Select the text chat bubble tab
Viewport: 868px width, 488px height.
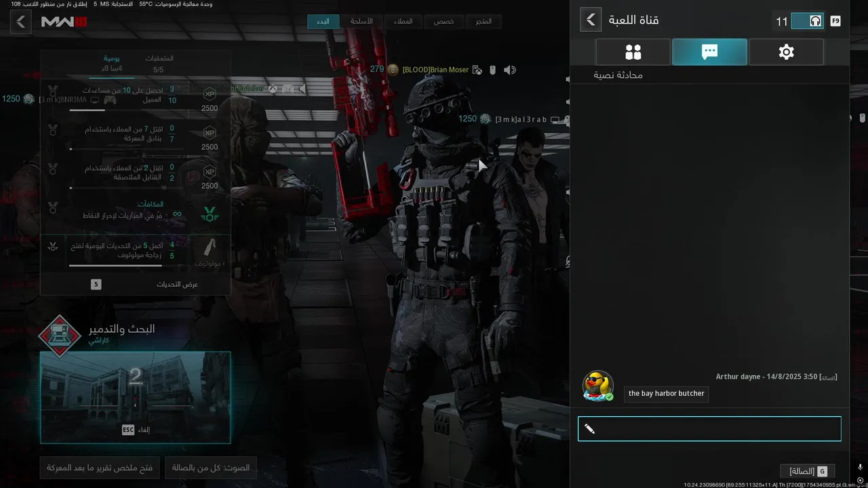(x=709, y=52)
